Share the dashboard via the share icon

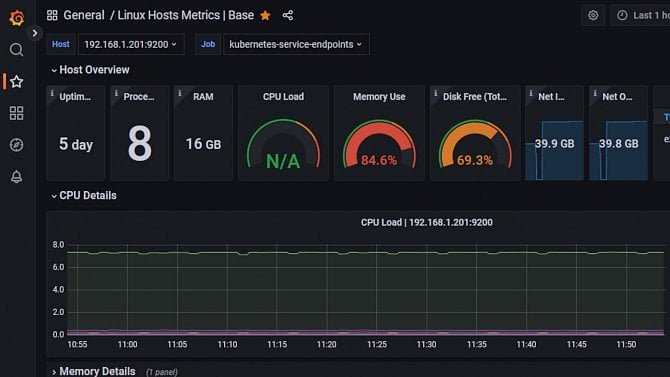coord(288,15)
